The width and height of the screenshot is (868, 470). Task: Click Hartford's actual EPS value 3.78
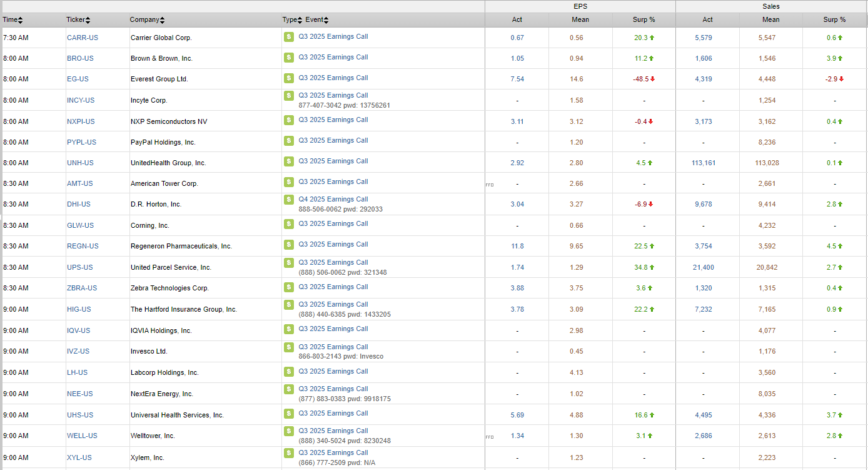(x=517, y=309)
